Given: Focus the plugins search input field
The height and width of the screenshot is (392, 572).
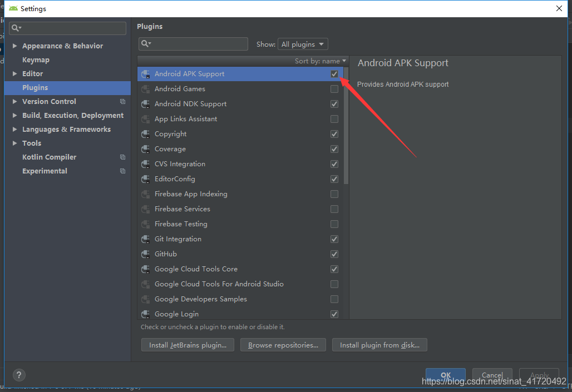Looking at the screenshot, I should click(x=193, y=44).
